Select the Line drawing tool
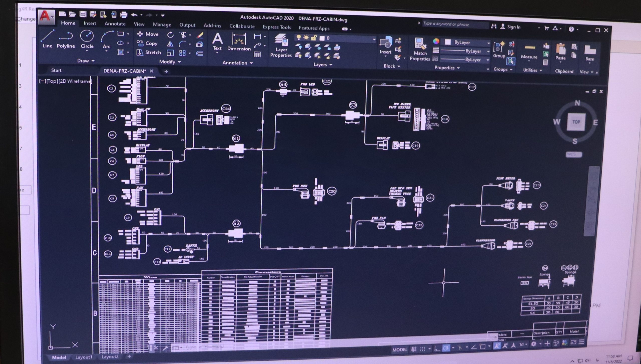This screenshot has width=641, height=364. point(47,39)
